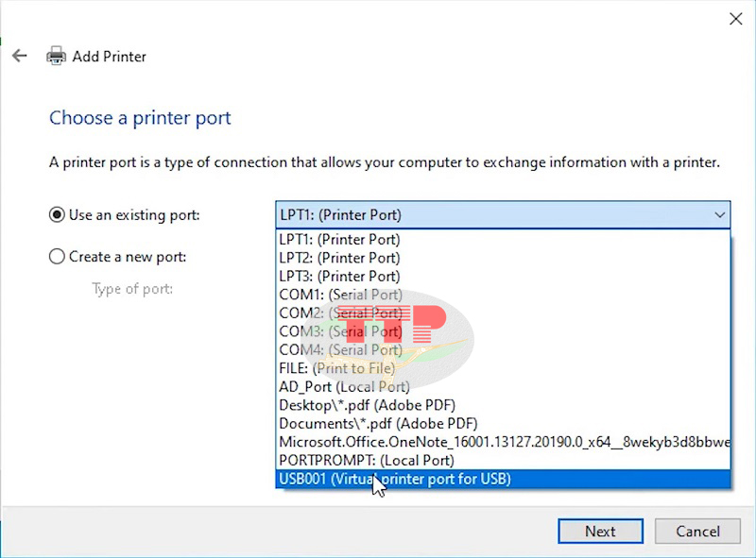The image size is (756, 558).
Task: Click the Back arrow icon
Action: coord(19,56)
